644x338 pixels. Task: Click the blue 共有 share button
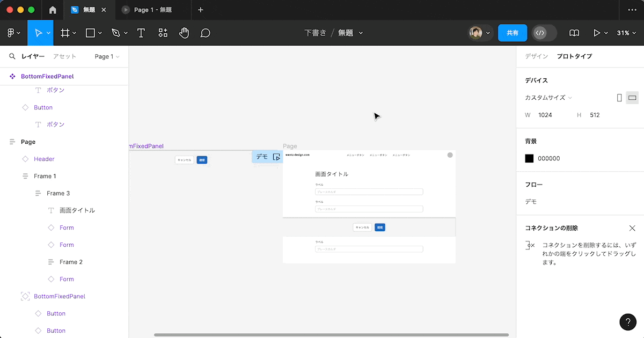pyautogui.click(x=513, y=33)
